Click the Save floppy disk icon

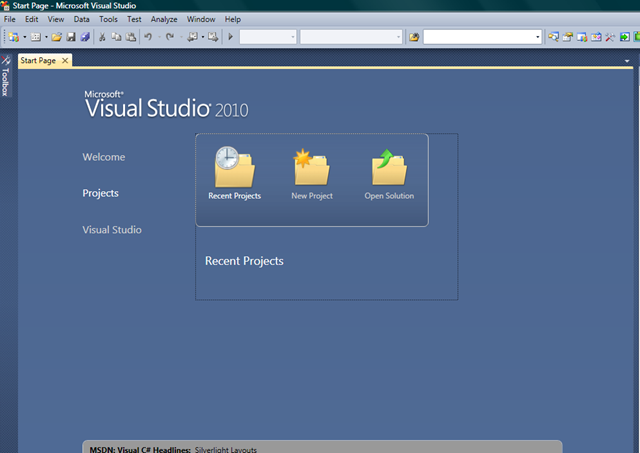click(x=71, y=37)
